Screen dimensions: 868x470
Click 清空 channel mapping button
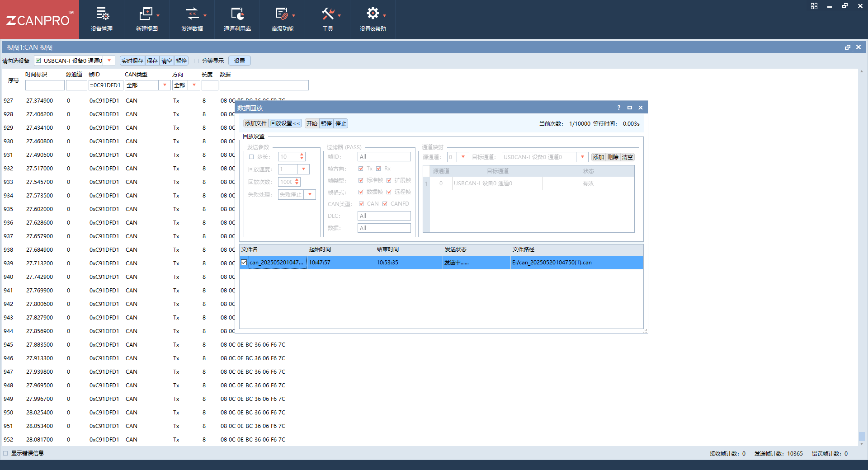[627, 157]
